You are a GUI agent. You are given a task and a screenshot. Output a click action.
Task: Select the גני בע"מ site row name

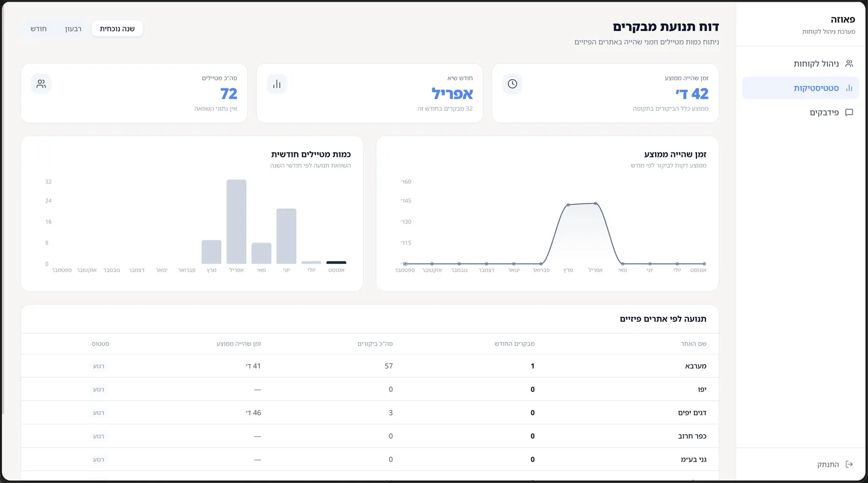694,459
